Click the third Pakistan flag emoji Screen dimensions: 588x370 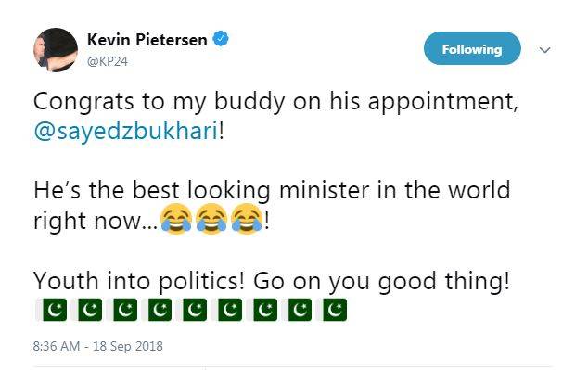125,310
